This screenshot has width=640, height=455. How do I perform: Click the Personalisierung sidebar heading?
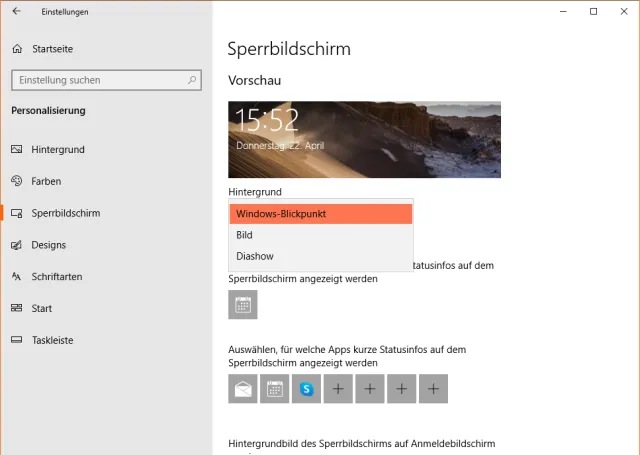(x=48, y=111)
